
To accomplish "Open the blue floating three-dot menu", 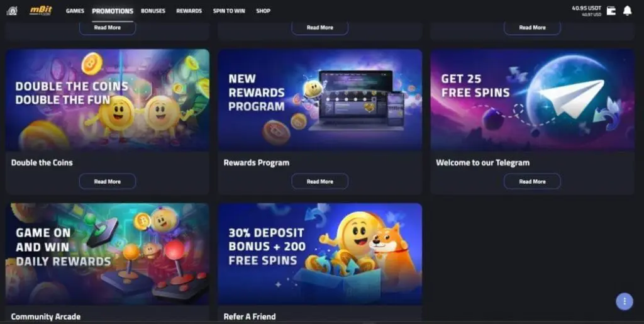I will tap(625, 301).
